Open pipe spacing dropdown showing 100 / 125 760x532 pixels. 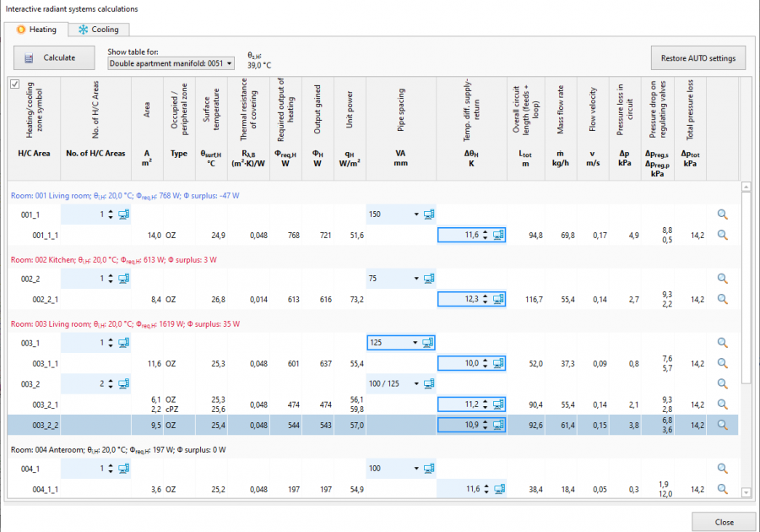416,383
